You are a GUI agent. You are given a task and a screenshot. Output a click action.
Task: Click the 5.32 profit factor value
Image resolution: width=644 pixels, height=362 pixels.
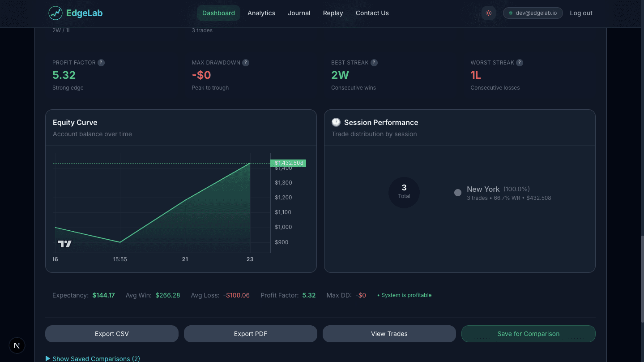coord(64,75)
